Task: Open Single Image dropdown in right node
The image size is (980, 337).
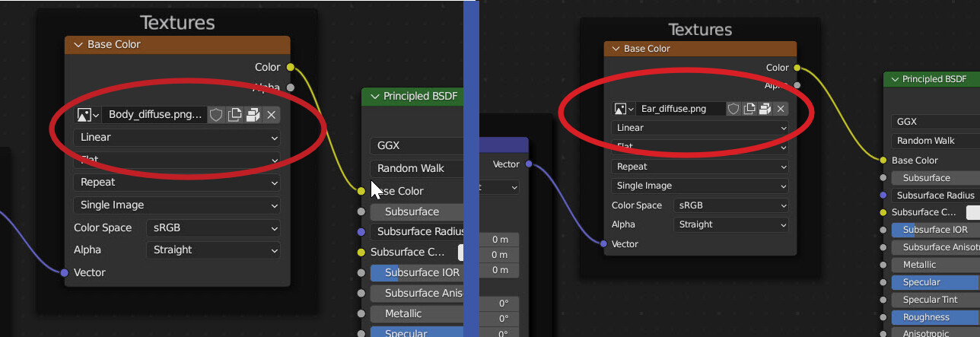Action: click(700, 186)
